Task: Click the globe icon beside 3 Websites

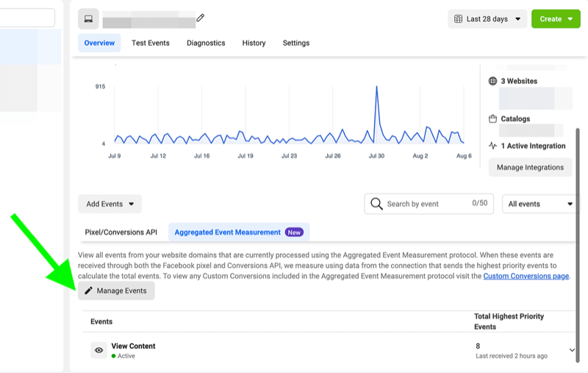Action: coord(492,81)
